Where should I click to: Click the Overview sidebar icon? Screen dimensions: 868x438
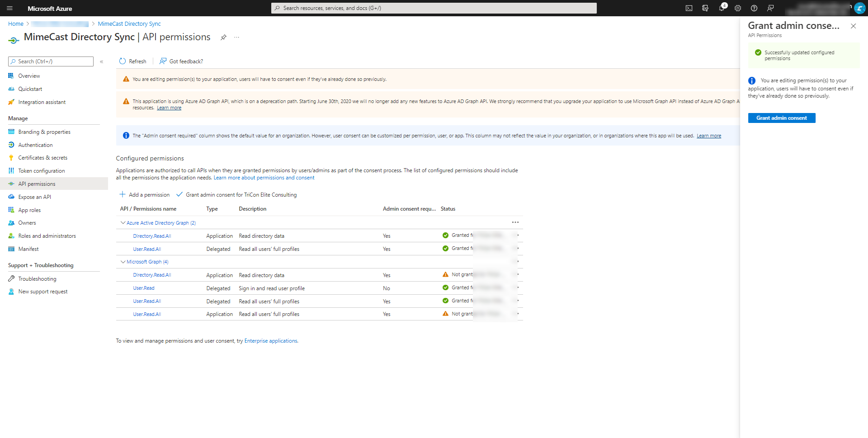pos(11,76)
